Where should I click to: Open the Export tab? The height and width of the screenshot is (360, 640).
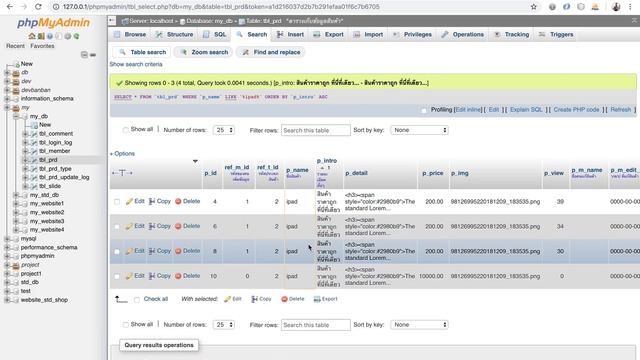tap(329, 35)
